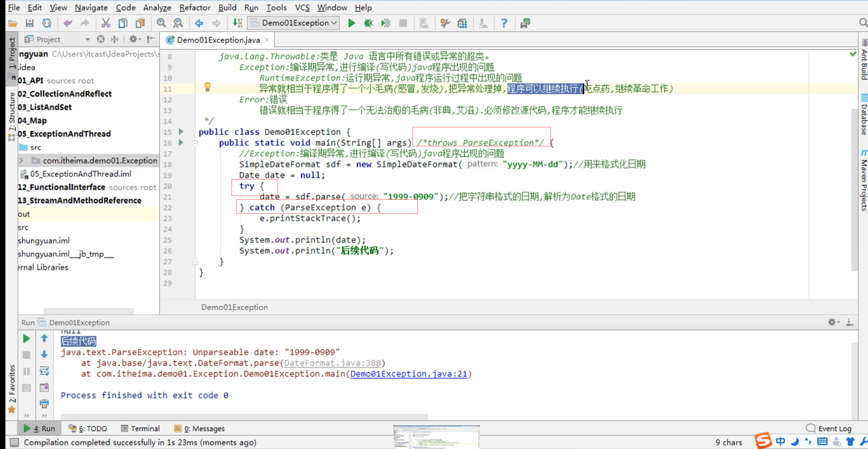
Task: Click the Save All toolbar icon
Action: click(29, 23)
